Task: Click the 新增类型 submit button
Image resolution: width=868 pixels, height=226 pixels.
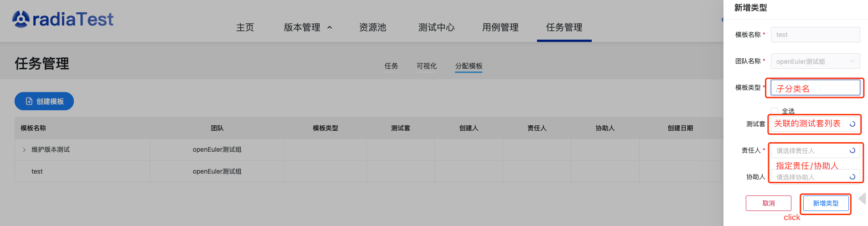Action: (x=826, y=203)
